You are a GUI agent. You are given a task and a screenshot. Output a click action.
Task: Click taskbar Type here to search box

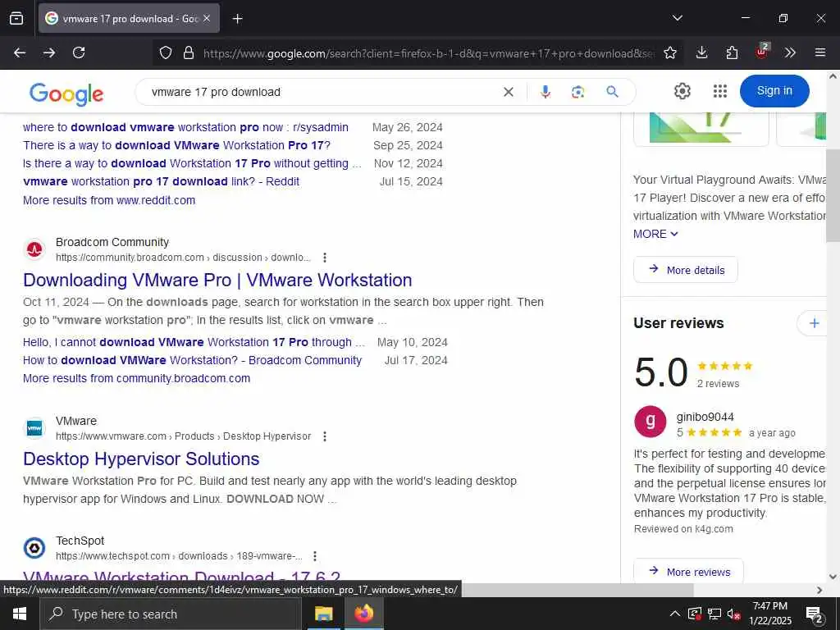pos(171,614)
